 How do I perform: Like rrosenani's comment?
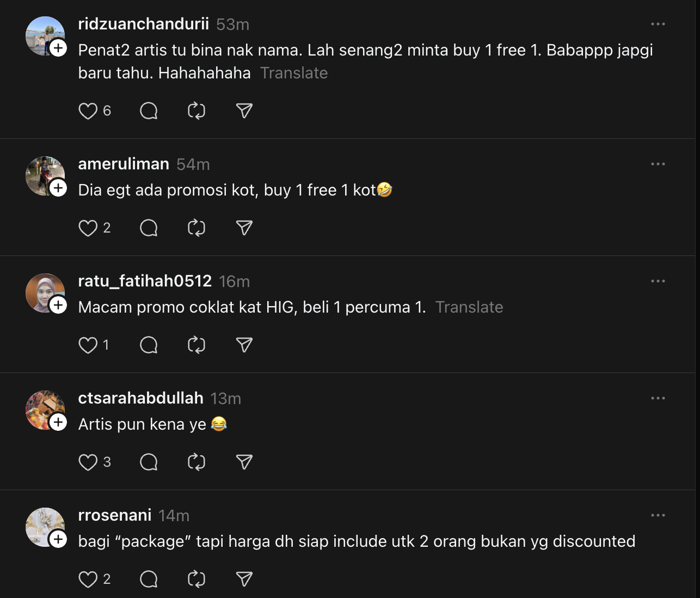click(88, 579)
